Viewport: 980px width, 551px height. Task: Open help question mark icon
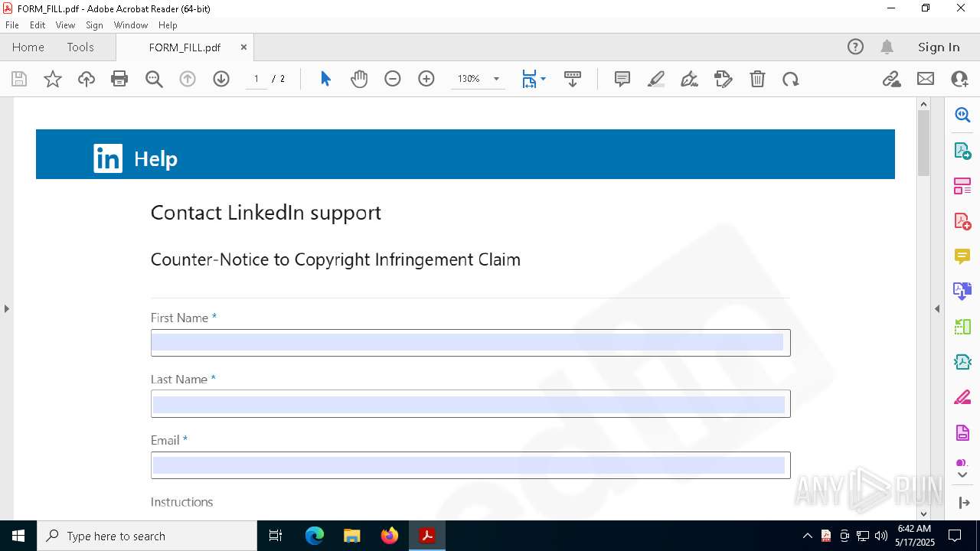click(x=855, y=47)
